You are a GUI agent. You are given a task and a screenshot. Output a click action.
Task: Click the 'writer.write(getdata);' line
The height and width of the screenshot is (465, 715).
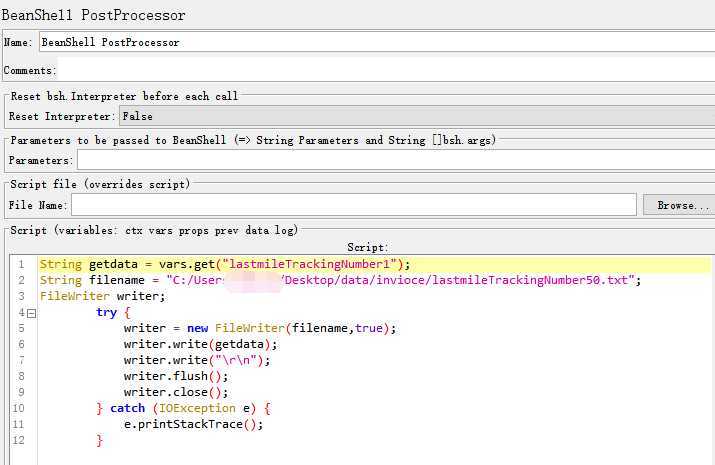[x=200, y=344]
